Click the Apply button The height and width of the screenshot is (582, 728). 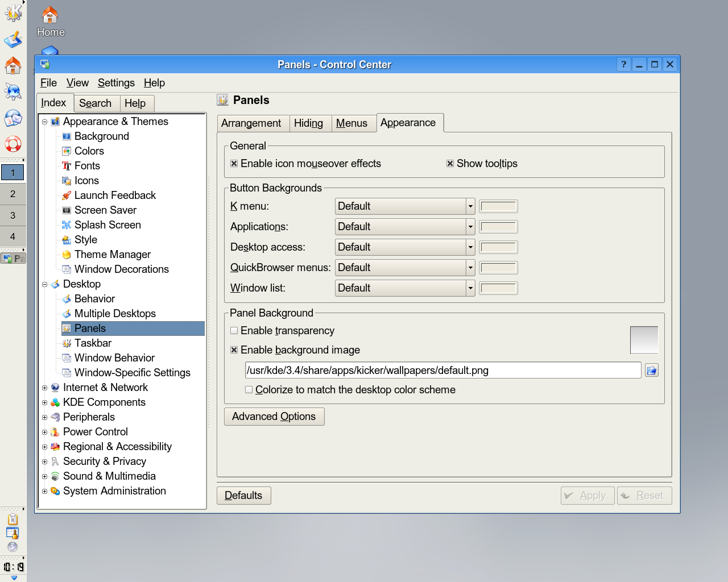[588, 496]
